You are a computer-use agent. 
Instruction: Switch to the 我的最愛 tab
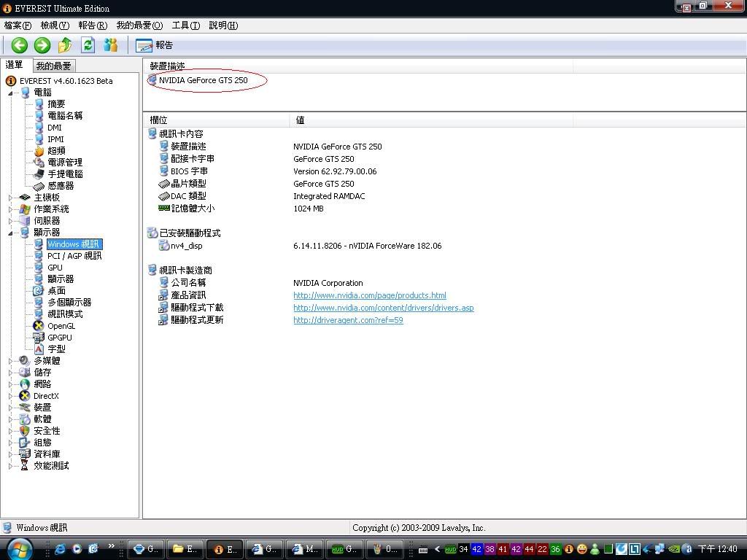click(x=54, y=66)
